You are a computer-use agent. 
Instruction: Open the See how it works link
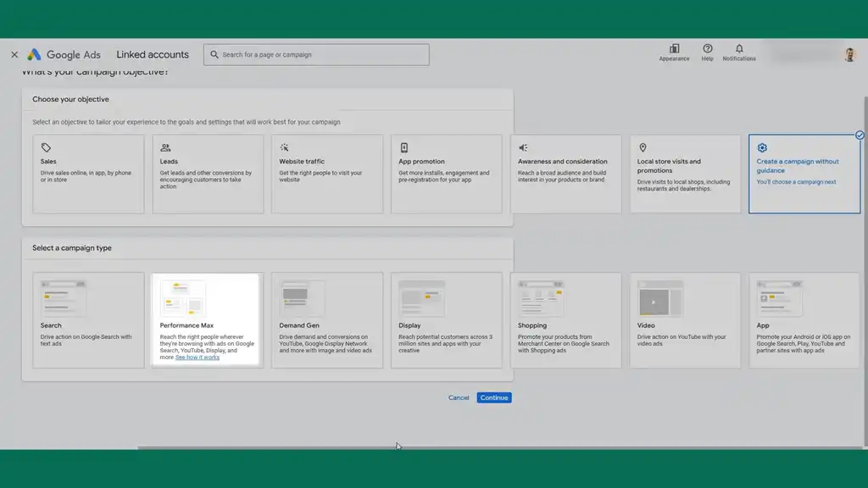197,358
